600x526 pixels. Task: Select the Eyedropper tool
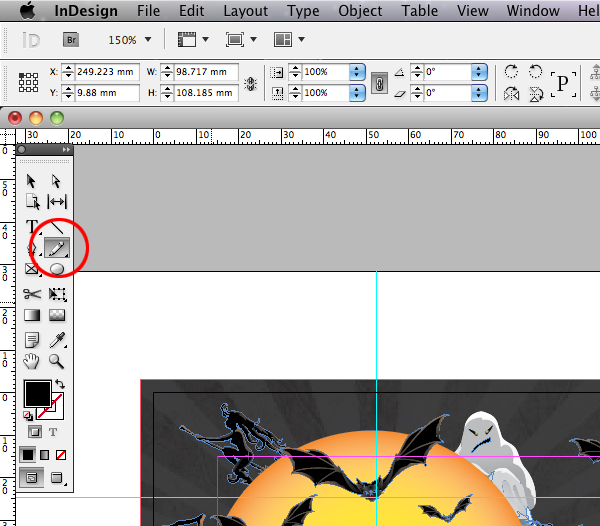[x=57, y=340]
